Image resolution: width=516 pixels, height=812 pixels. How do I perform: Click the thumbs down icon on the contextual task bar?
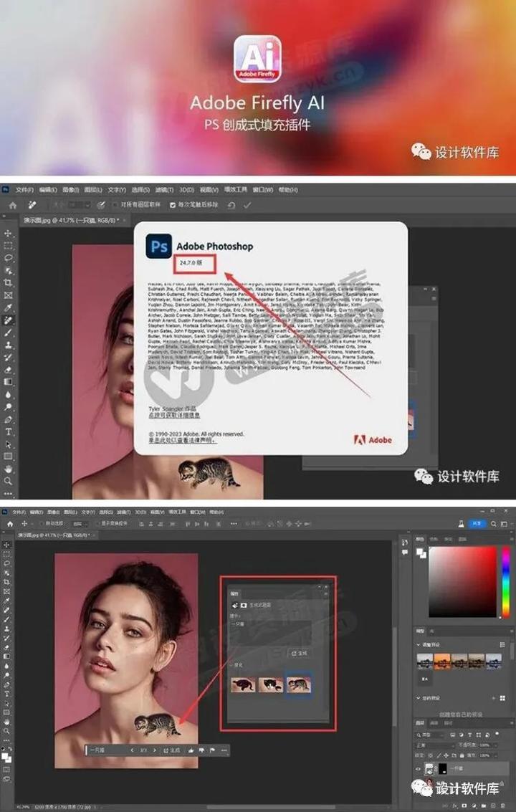click(x=201, y=750)
